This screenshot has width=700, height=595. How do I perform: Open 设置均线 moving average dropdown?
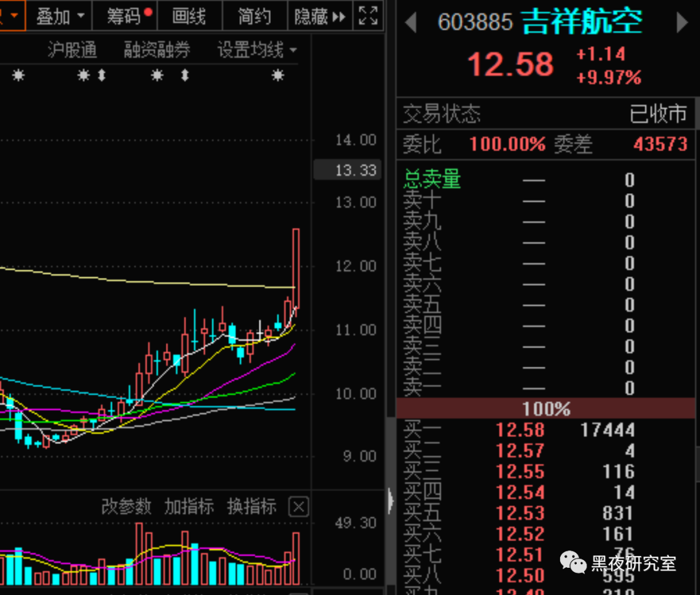tap(257, 50)
